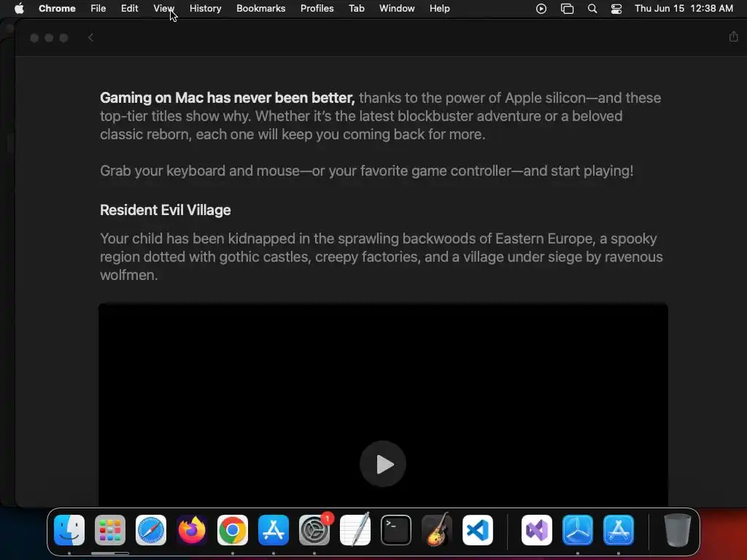This screenshot has width=747, height=560.
Task: Open the Help menu
Action: [x=439, y=8]
